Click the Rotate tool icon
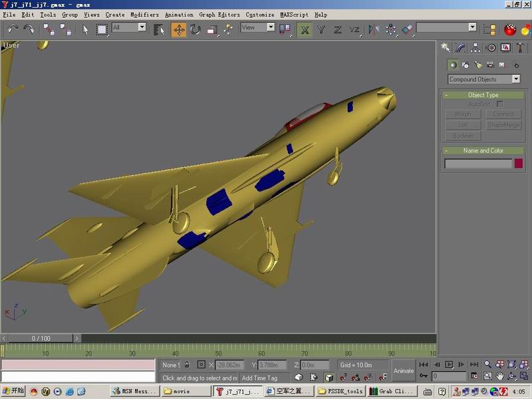The height and width of the screenshot is (399, 532). point(196,29)
